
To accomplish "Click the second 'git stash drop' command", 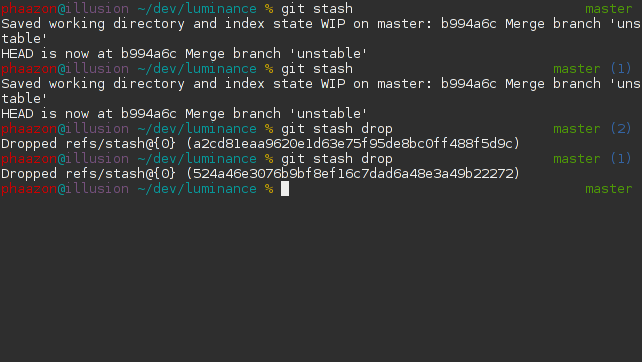I will coord(337,159).
